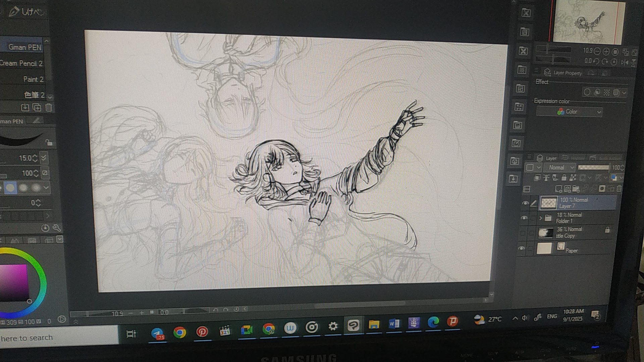Click the layer opacity slider

(x=593, y=167)
